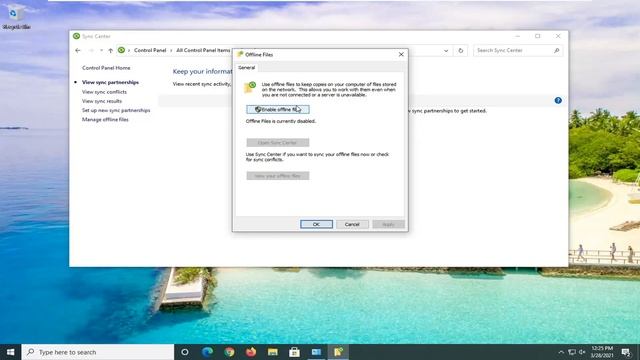Select All Control Panel Items breadcrumb
Screen dimensions: 640x360
point(203,50)
